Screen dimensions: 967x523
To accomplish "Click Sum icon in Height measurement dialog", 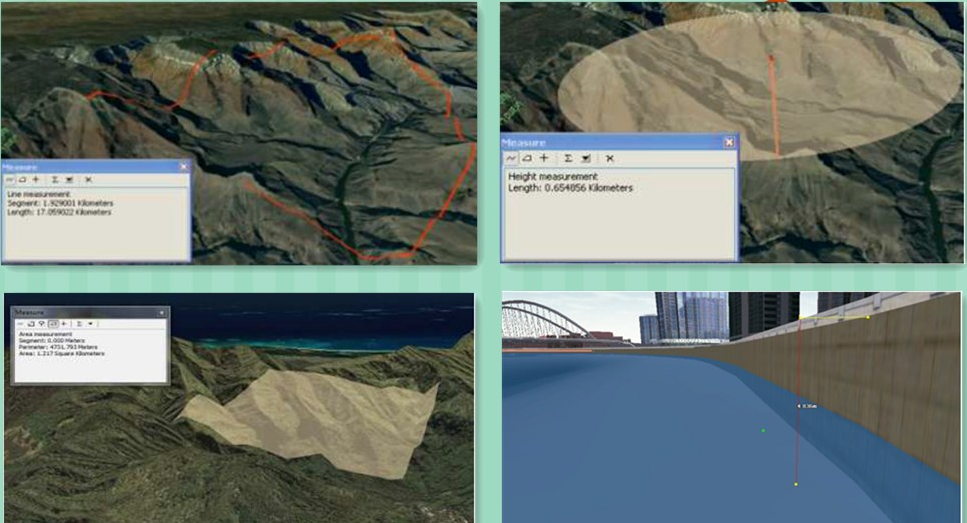I will pyautogui.click(x=567, y=158).
